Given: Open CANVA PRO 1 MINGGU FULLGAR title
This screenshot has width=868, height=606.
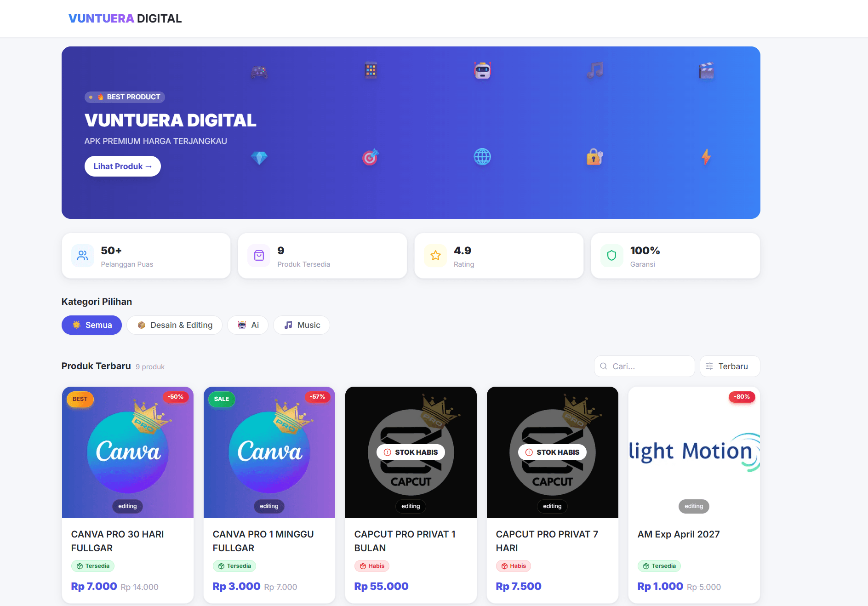Looking at the screenshot, I should pos(263,541).
